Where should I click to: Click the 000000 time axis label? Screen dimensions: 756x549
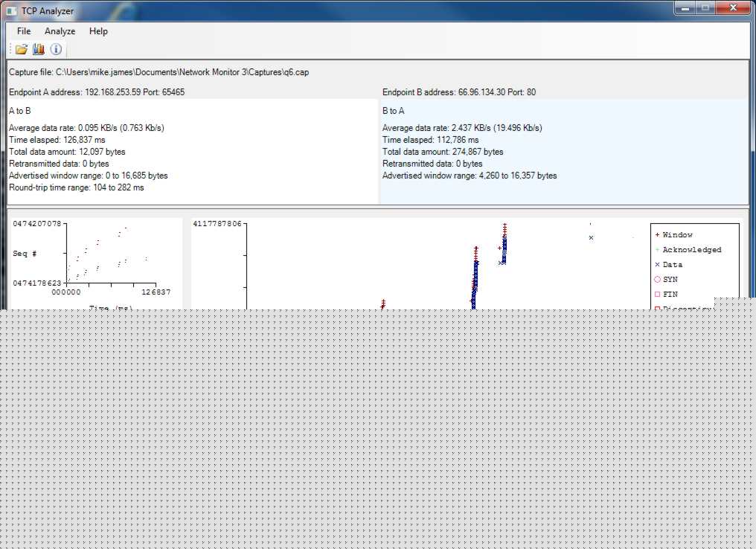pyautogui.click(x=66, y=292)
